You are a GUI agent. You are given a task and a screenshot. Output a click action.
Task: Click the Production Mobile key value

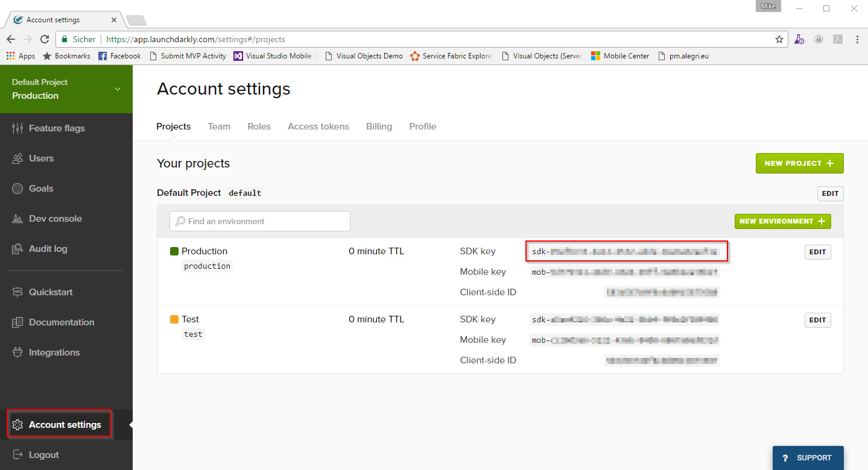point(625,272)
